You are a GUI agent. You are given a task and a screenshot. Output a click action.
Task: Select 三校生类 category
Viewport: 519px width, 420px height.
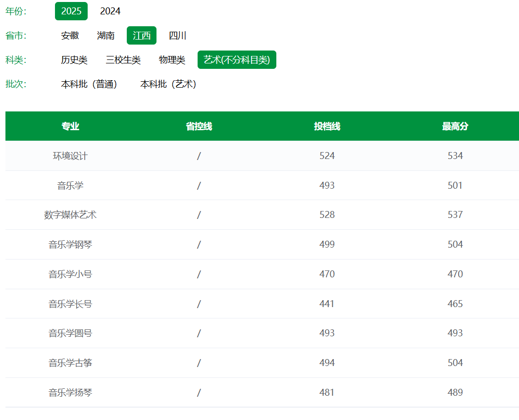point(123,59)
